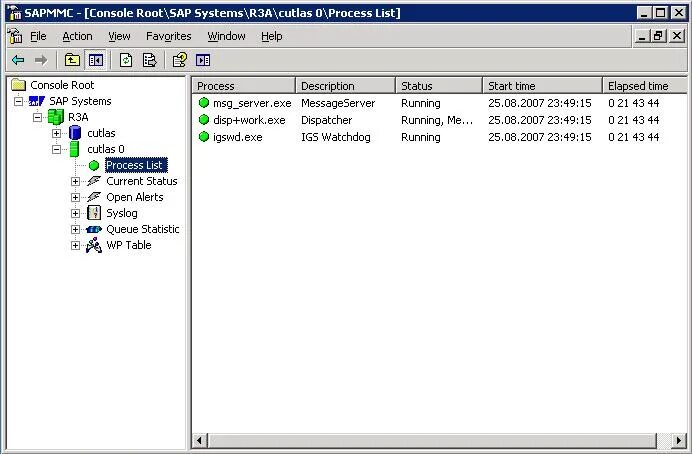This screenshot has height=454, width=692.
Task: Expand the blue cutlas node
Action: coord(56,133)
